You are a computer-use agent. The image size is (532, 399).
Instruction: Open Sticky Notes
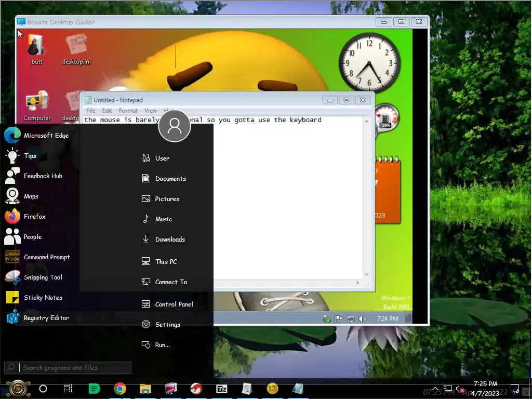[34, 298]
